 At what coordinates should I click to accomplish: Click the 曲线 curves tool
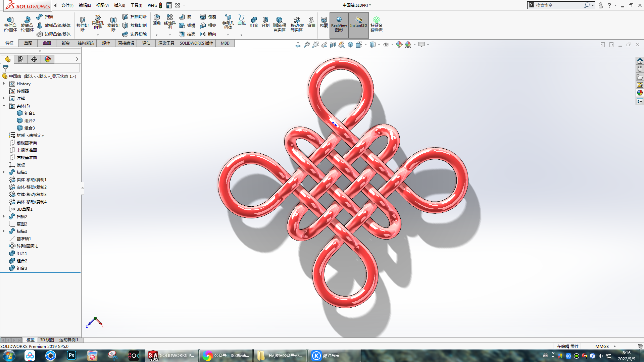coord(242,20)
